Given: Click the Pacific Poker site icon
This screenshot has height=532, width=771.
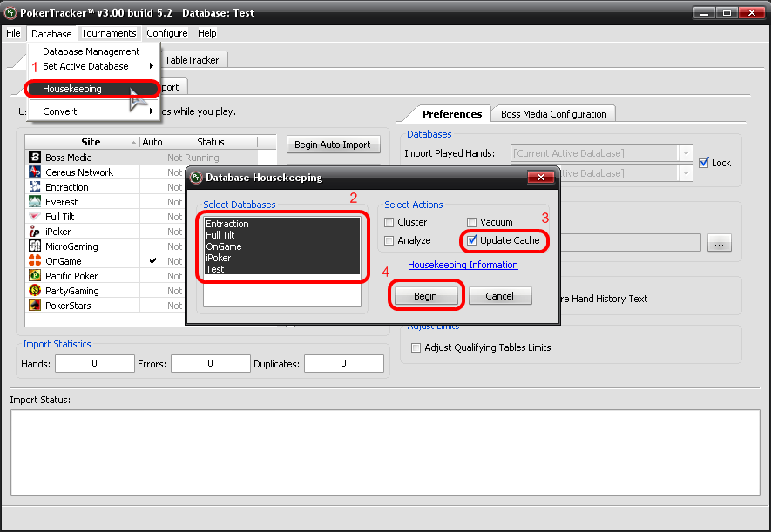Looking at the screenshot, I should pos(35,276).
